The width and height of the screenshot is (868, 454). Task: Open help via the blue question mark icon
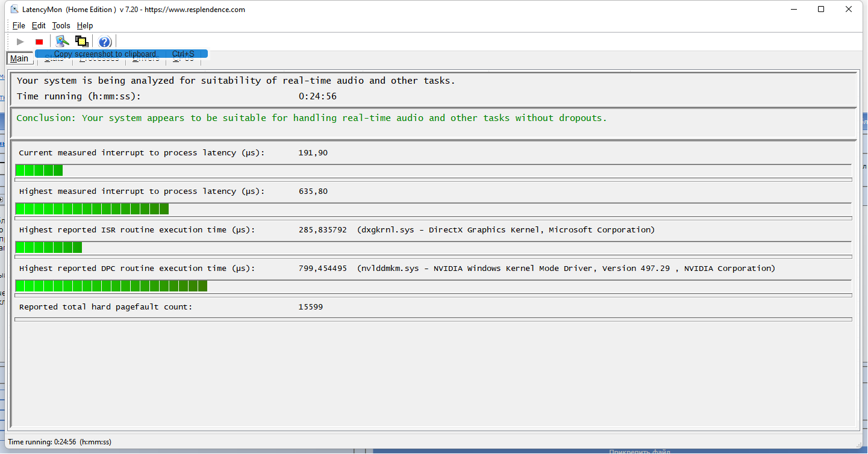(105, 42)
